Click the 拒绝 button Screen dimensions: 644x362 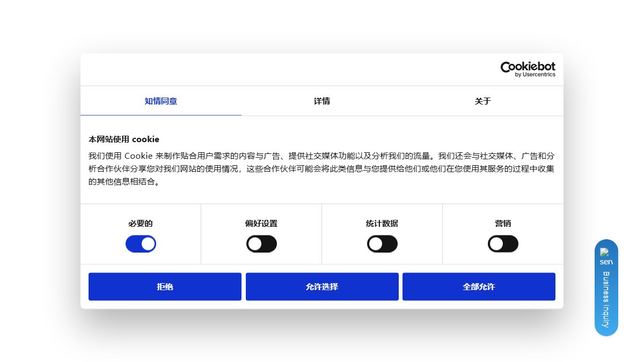click(165, 287)
